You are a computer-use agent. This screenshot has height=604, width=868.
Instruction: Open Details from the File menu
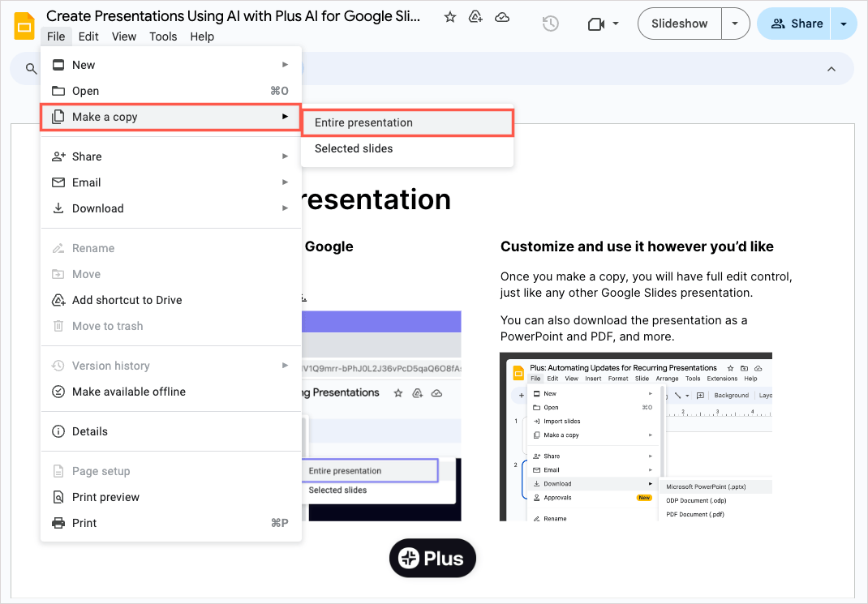(171, 432)
